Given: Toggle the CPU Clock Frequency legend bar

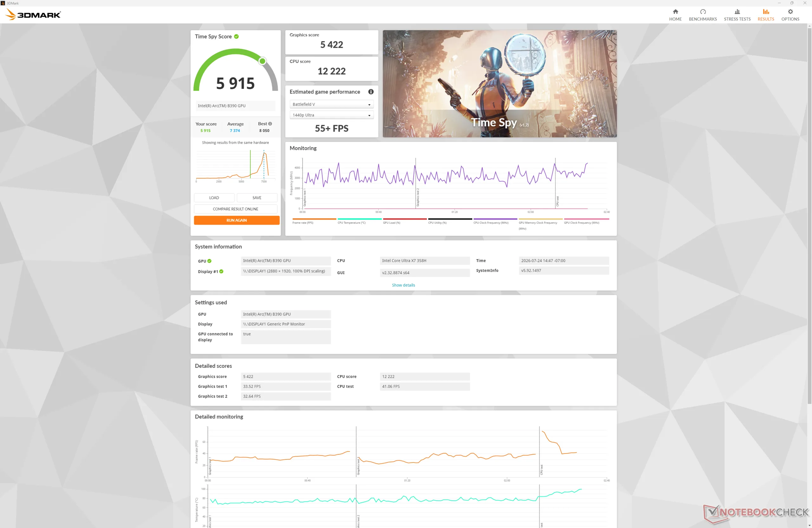Looking at the screenshot, I should pos(495,219).
